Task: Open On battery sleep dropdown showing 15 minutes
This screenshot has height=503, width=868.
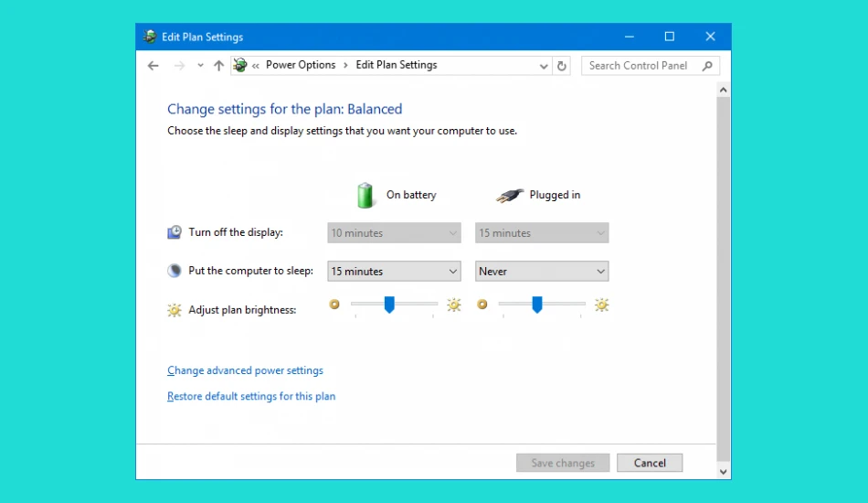Action: click(x=394, y=271)
